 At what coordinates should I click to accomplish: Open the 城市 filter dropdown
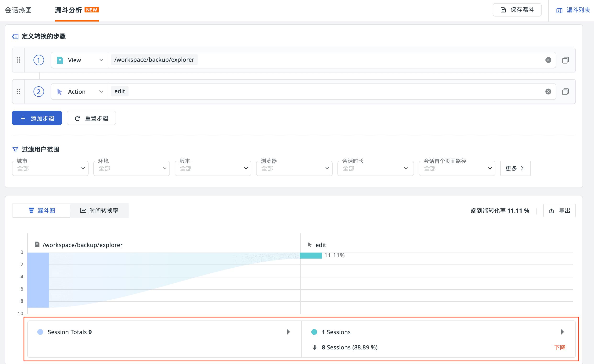[50, 168]
